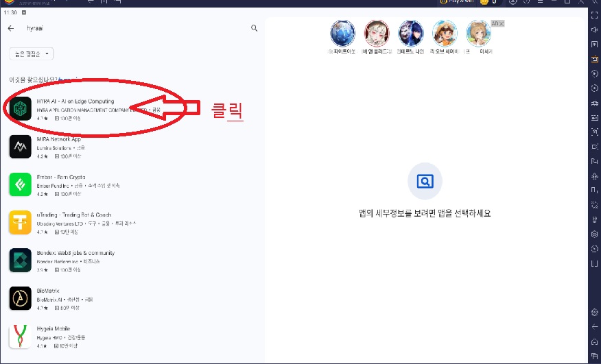601x364 pixels.
Task: Open the yellow uTrading app icon
Action: coord(21,222)
